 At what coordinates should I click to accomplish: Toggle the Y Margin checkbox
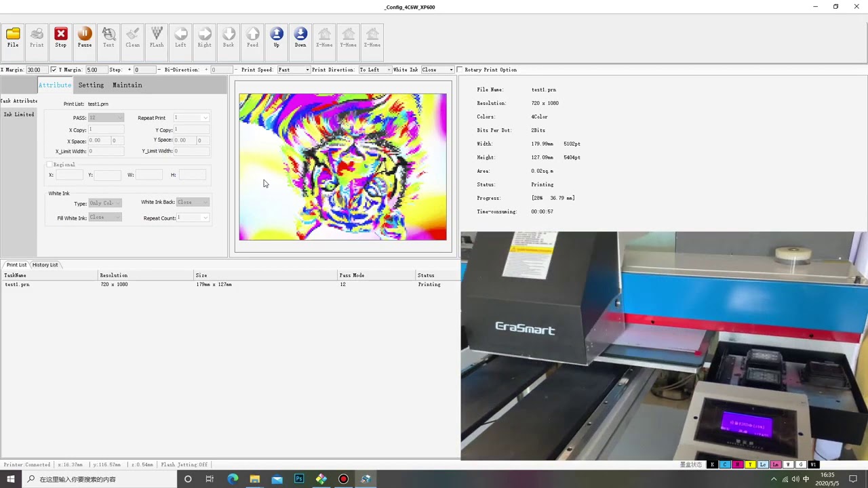click(54, 70)
